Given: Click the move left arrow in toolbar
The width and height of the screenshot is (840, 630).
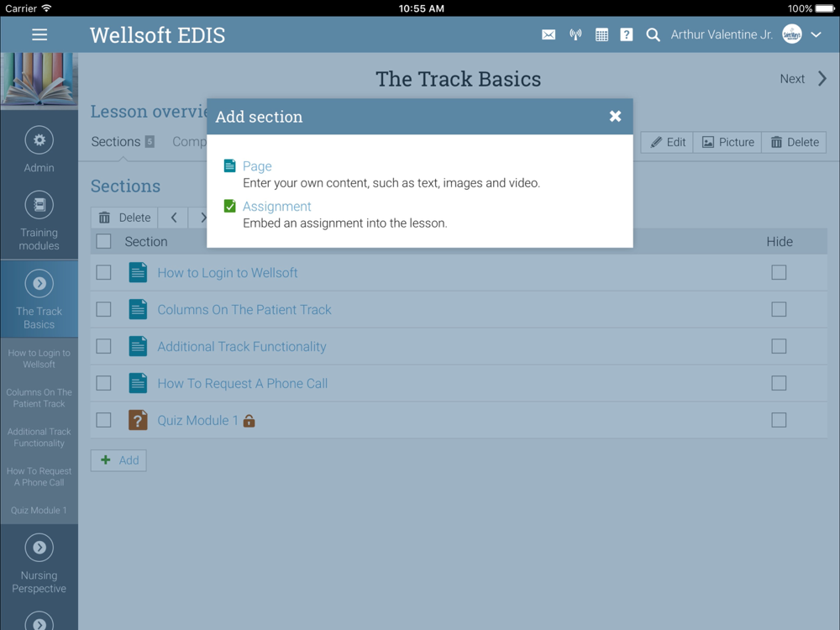Looking at the screenshot, I should 174,218.
